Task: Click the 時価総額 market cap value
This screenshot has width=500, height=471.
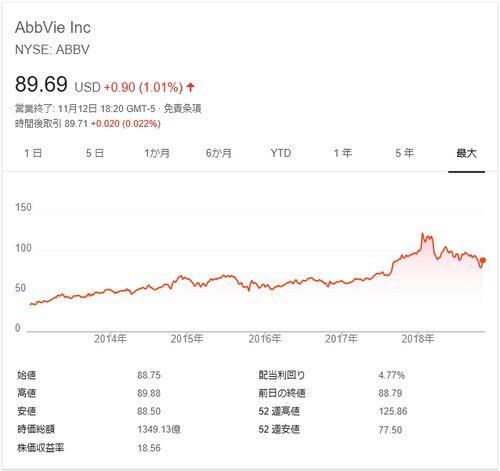Action: pyautogui.click(x=159, y=429)
